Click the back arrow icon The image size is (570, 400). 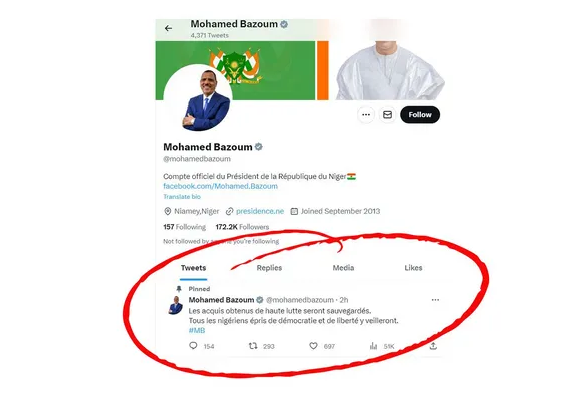coord(168,28)
